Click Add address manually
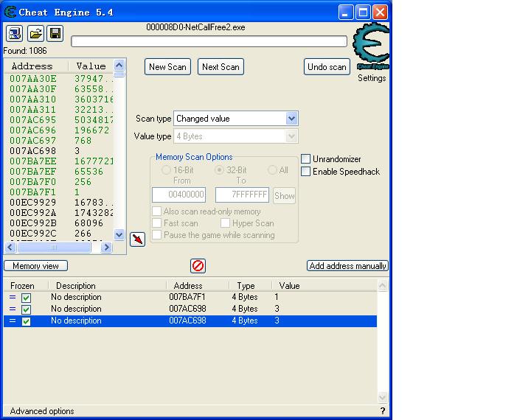Screen dimensions: 531x420 tap(347, 266)
